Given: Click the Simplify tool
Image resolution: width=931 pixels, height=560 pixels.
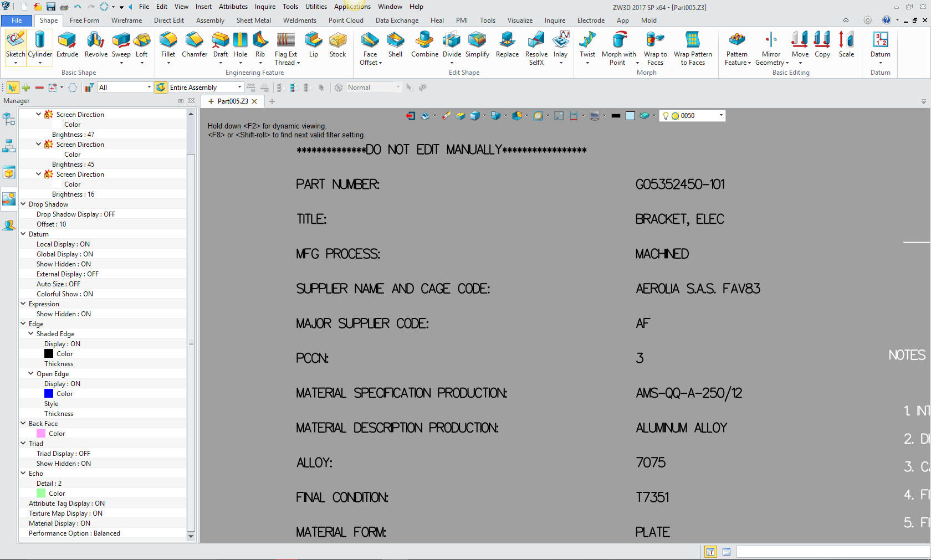Looking at the screenshot, I should coord(477,44).
